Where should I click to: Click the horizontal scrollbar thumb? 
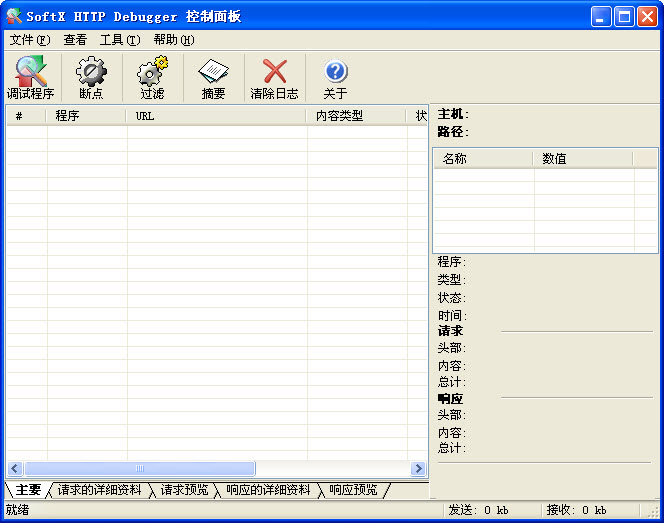[x=140, y=468]
